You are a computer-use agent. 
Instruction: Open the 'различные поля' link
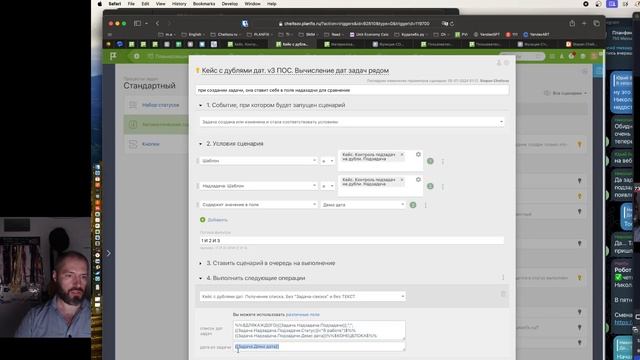(x=302, y=315)
